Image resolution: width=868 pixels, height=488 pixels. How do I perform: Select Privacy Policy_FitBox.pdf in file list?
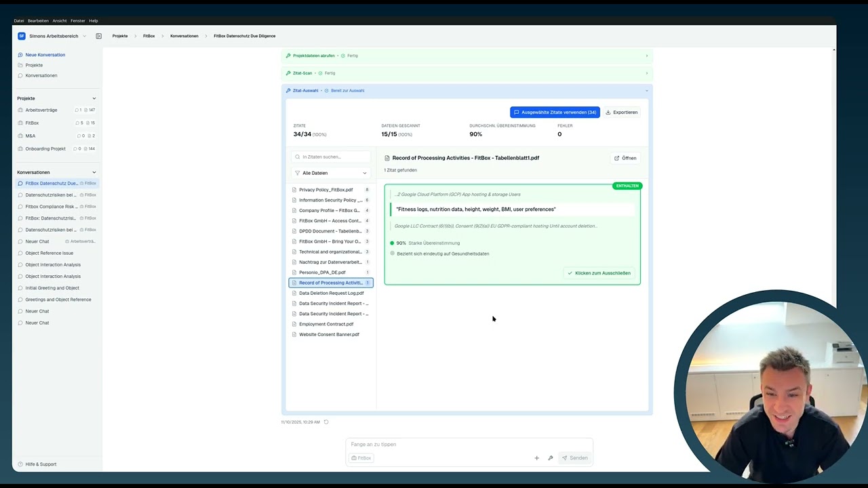tap(325, 190)
